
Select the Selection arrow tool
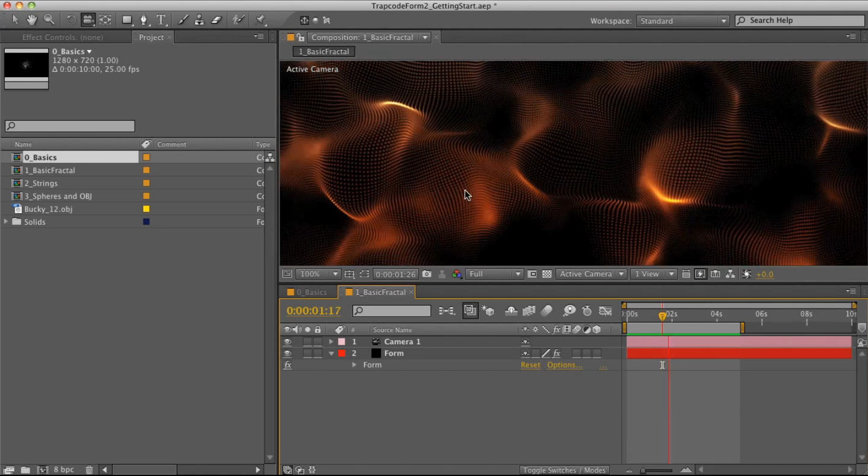pyautogui.click(x=16, y=20)
